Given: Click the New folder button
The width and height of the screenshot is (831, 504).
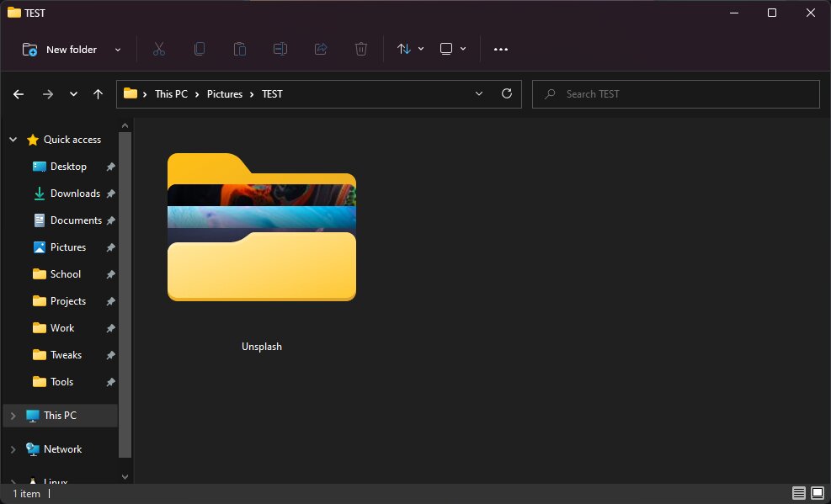Looking at the screenshot, I should point(59,50).
